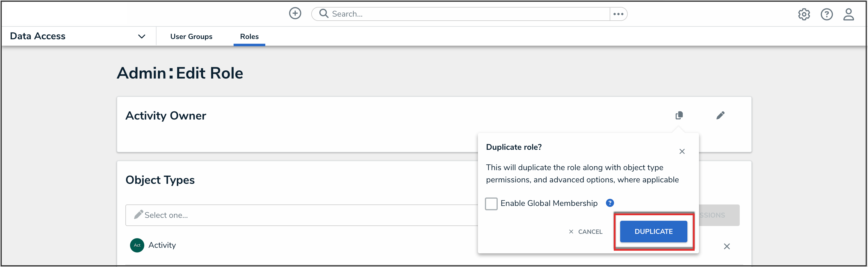Screen dimensions: 868x267
Task: Switch to the User Groups tab
Action: click(191, 36)
